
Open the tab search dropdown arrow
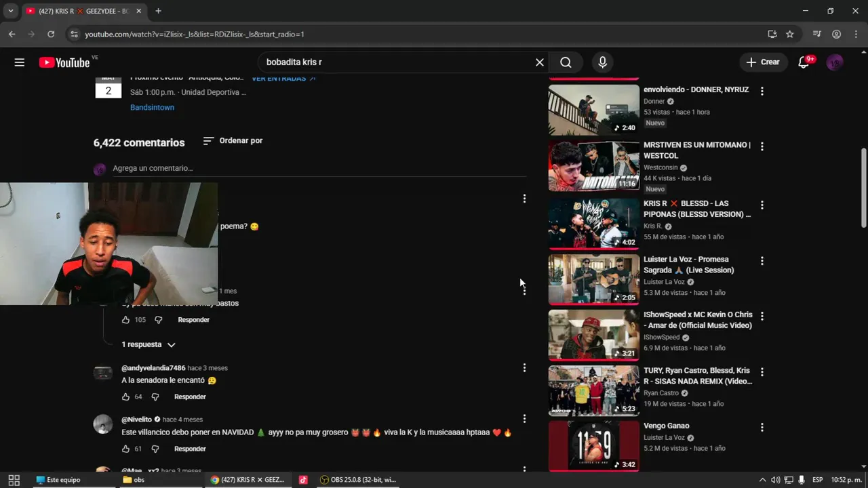pyautogui.click(x=10, y=11)
